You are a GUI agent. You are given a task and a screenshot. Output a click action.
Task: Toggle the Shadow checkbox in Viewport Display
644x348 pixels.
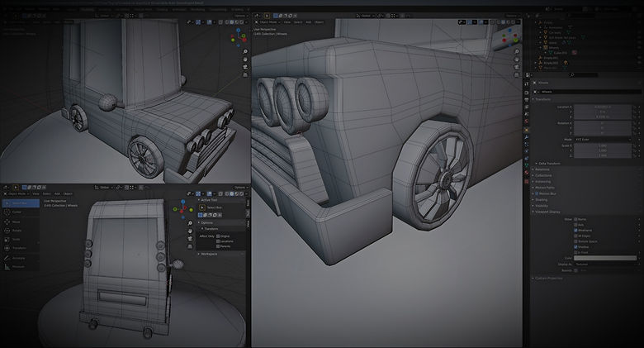(576, 246)
